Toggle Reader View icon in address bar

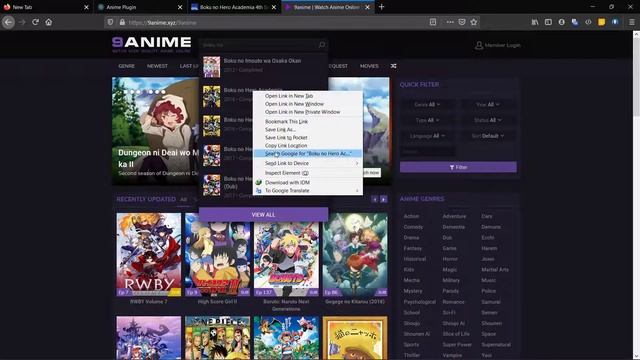(433, 22)
